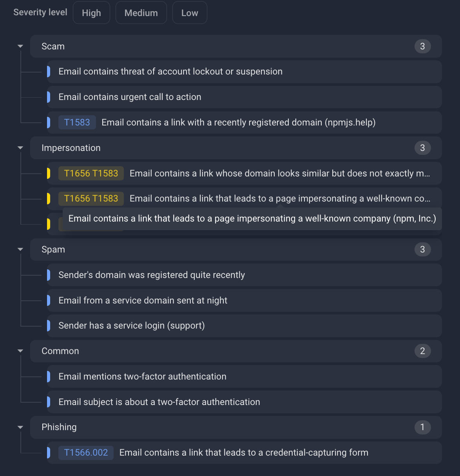
Task: Click the T1583 technique tag in Scam section
Action: 77,122
